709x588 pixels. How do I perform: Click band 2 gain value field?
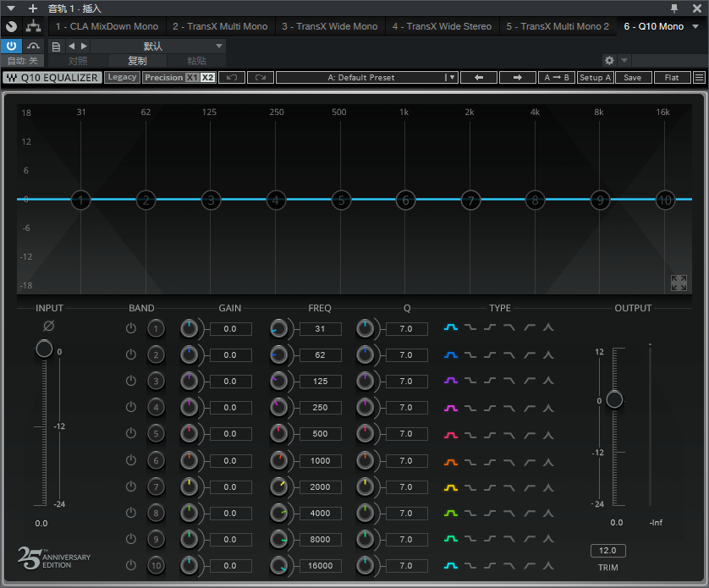230,355
